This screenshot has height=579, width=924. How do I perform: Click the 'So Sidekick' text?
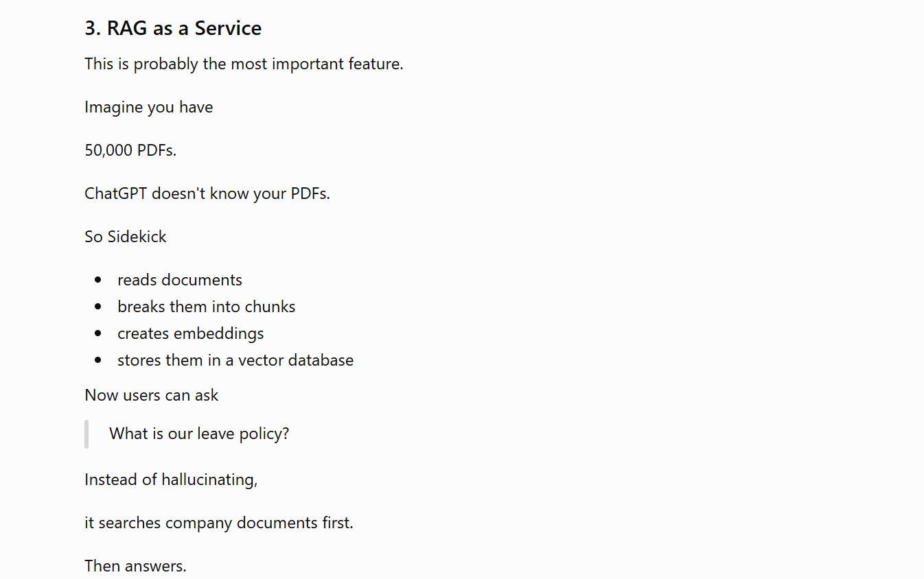pyautogui.click(x=126, y=237)
